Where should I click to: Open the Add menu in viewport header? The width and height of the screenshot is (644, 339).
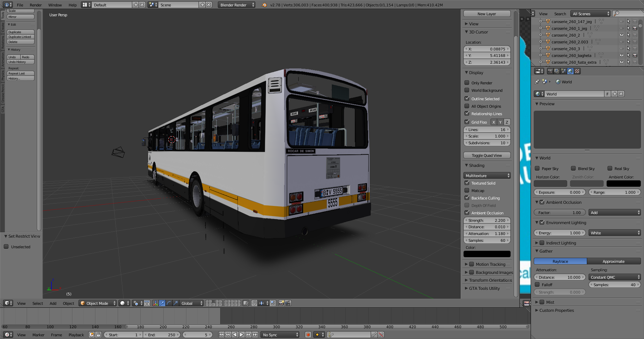(x=53, y=303)
